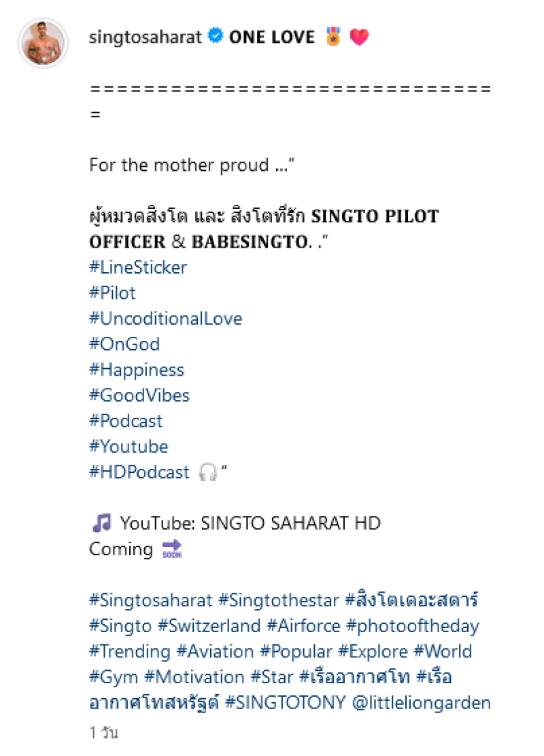
Task: Click the SOON arrow emoji
Action: tap(172, 549)
